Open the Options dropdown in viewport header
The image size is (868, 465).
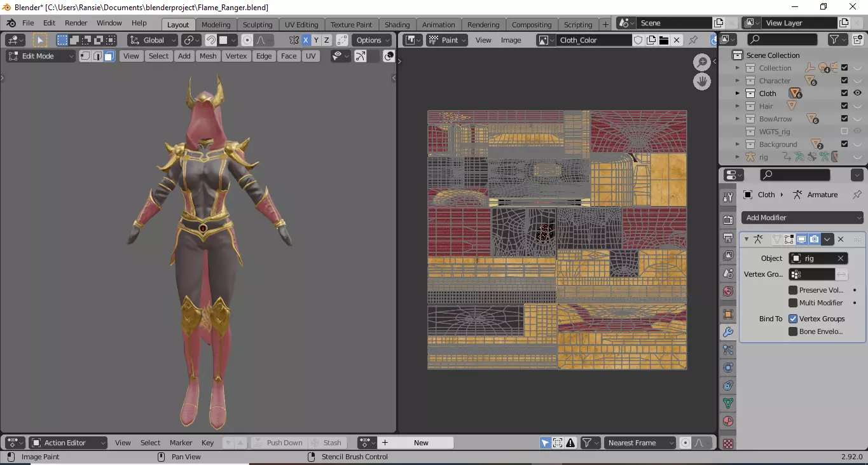[373, 40]
